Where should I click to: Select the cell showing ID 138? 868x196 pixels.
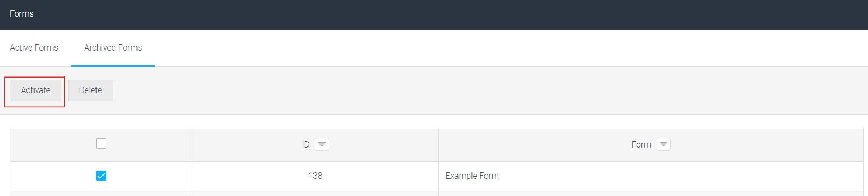click(x=315, y=176)
